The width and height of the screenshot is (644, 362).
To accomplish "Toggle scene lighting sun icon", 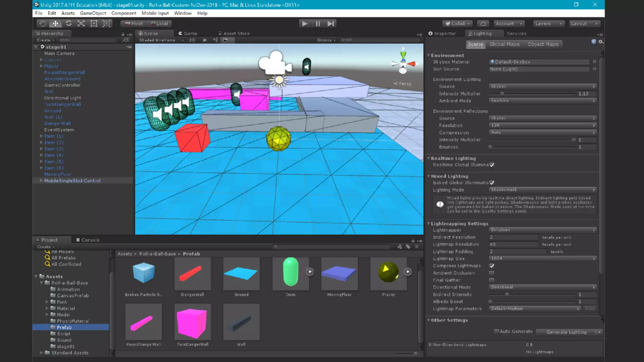I will tap(205, 40).
